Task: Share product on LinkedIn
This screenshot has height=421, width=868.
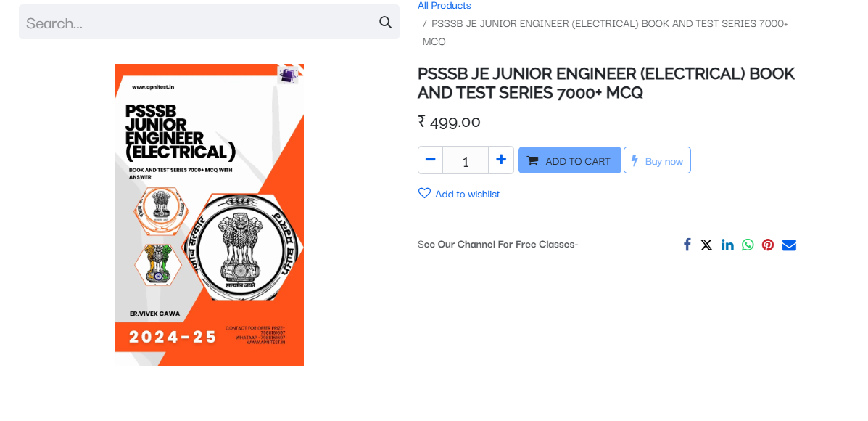Action: click(x=727, y=245)
